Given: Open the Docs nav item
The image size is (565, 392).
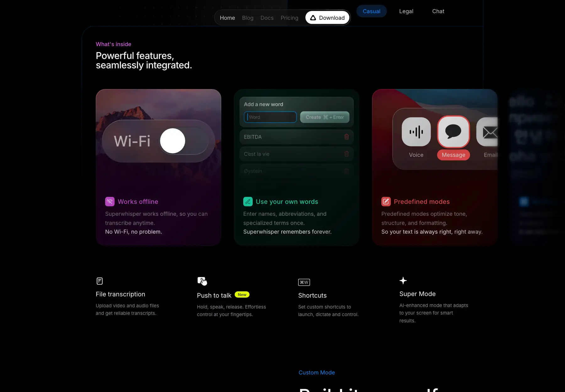Looking at the screenshot, I should [267, 18].
